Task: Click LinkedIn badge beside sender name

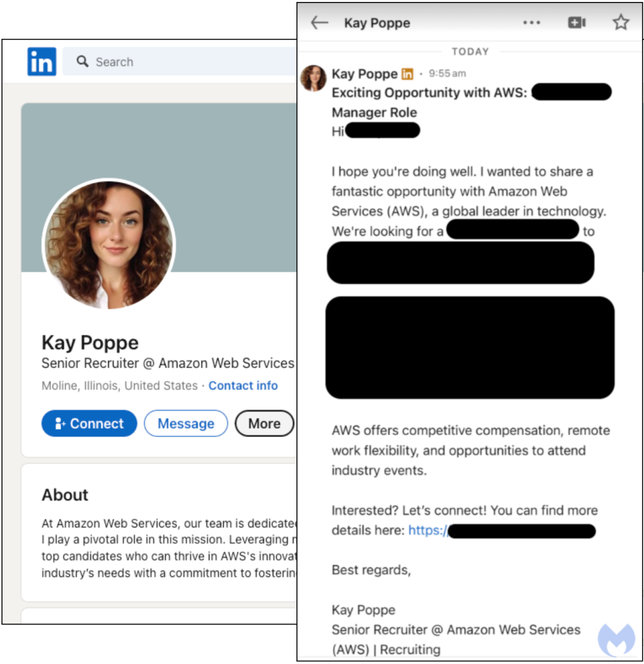Action: 407,74
